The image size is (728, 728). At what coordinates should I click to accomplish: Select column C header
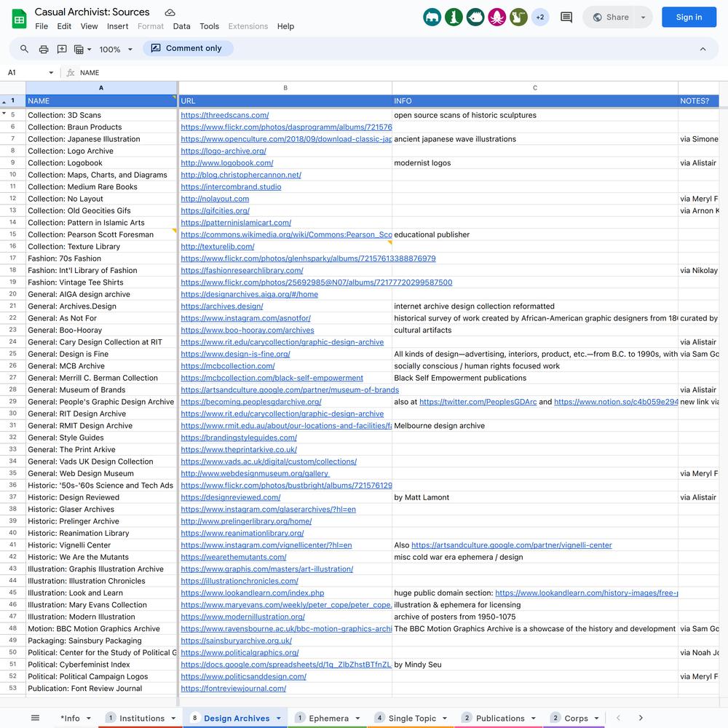pos(535,88)
